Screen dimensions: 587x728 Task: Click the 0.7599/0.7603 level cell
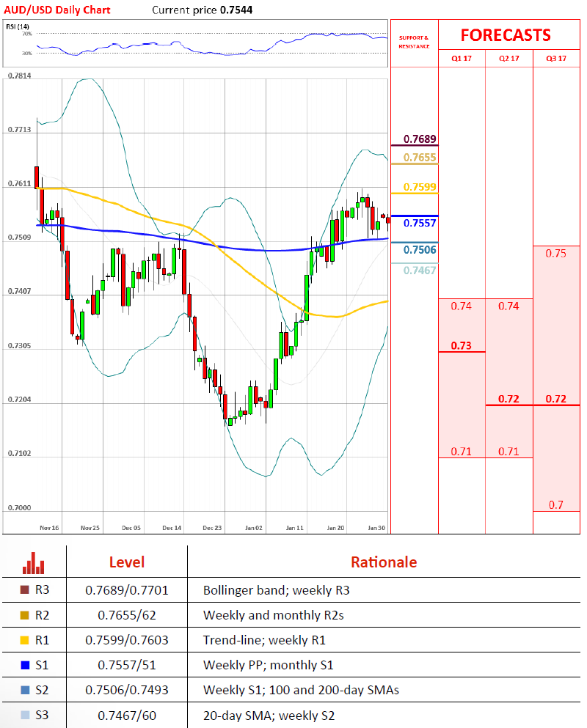[x=127, y=640]
